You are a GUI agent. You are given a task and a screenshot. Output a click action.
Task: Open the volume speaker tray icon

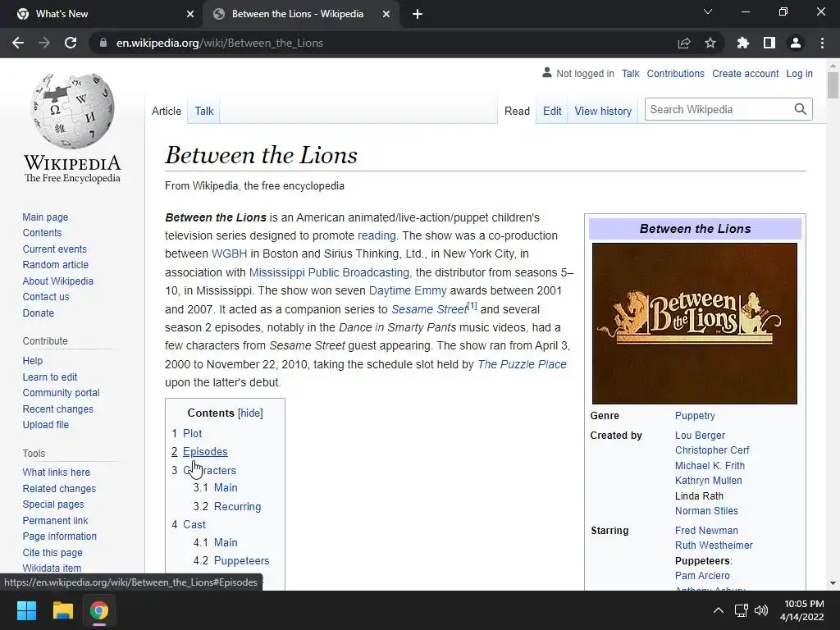click(x=760, y=610)
